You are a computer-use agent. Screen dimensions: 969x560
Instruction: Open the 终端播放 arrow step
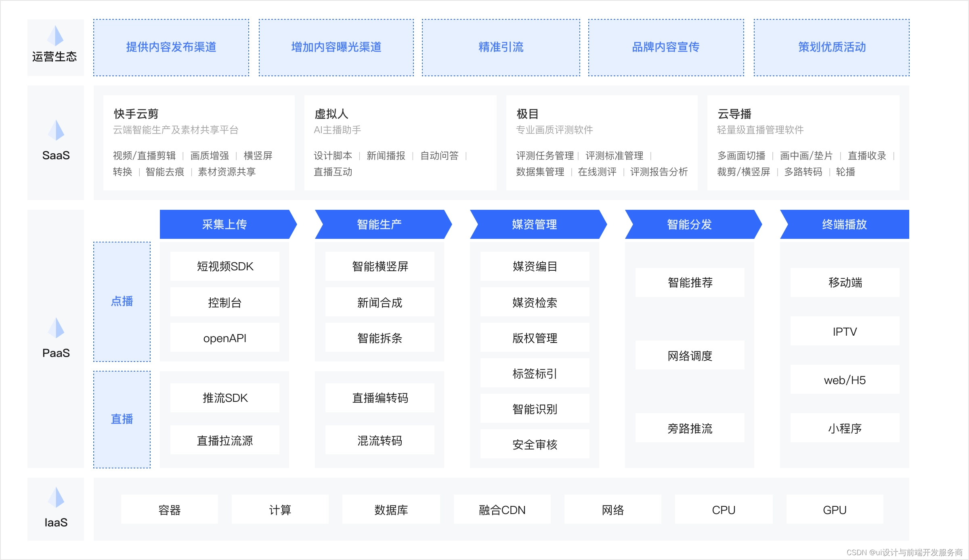coord(845,224)
